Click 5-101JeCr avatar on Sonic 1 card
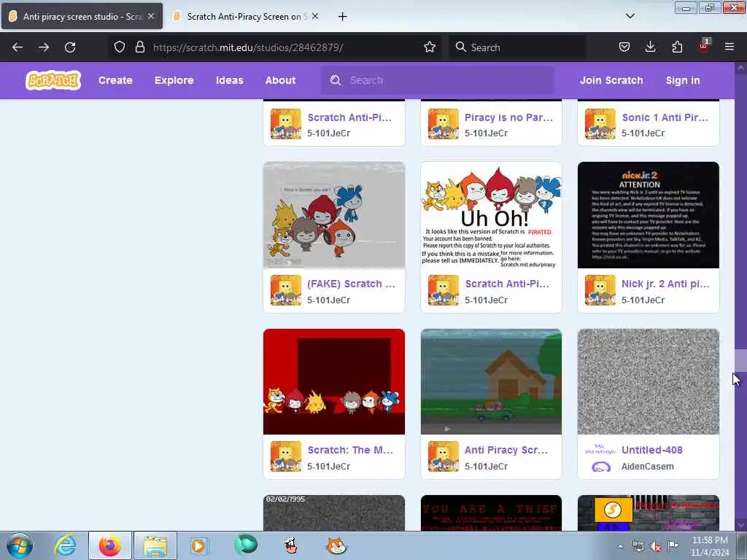The height and width of the screenshot is (560, 747). [x=600, y=124]
